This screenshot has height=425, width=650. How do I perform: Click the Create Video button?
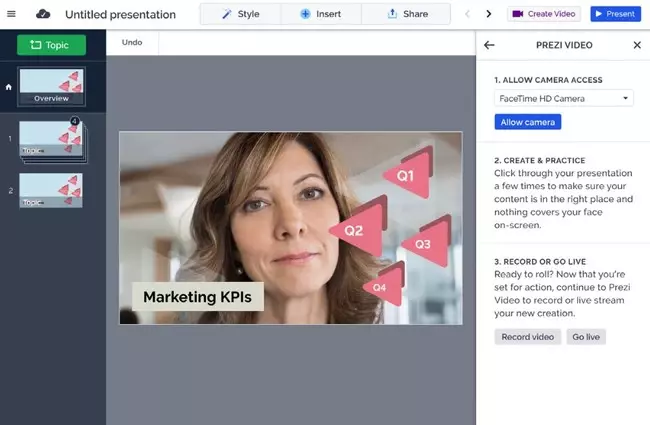click(x=545, y=14)
